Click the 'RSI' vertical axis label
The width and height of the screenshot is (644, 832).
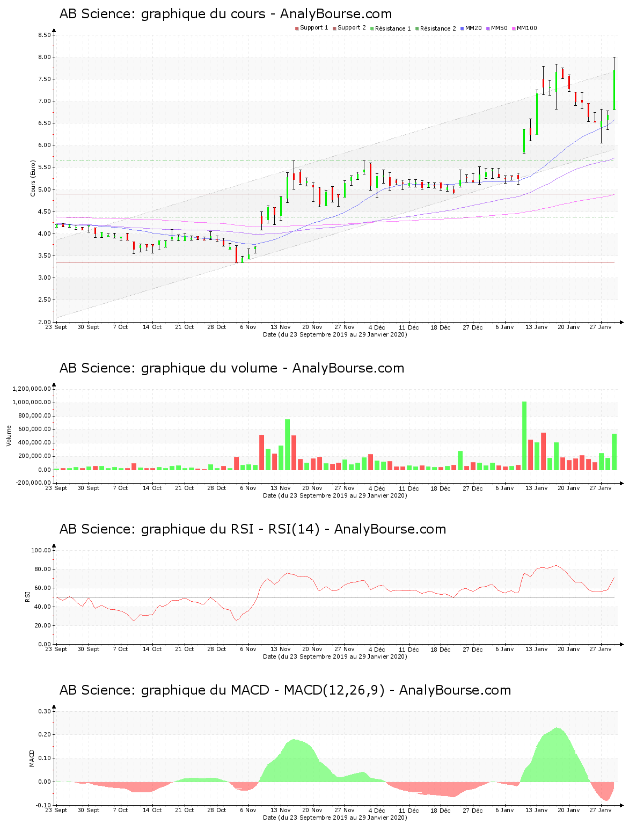click(27, 596)
